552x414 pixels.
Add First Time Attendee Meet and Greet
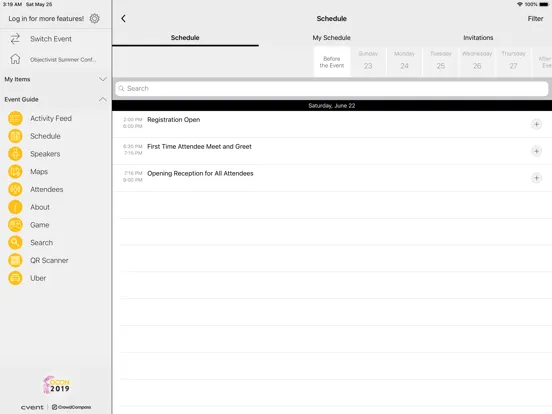click(x=536, y=151)
